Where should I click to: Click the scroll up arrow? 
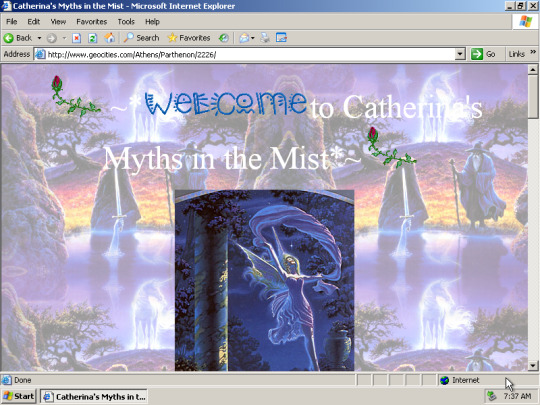(533, 70)
